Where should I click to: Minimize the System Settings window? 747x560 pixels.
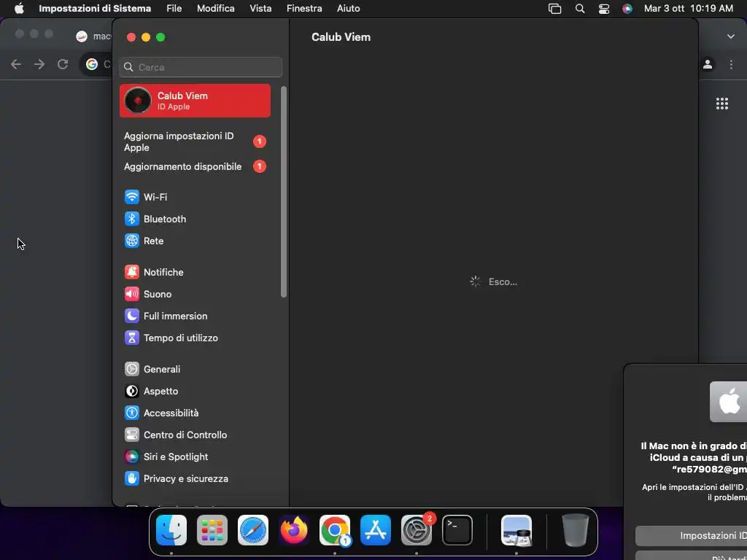coord(146,37)
